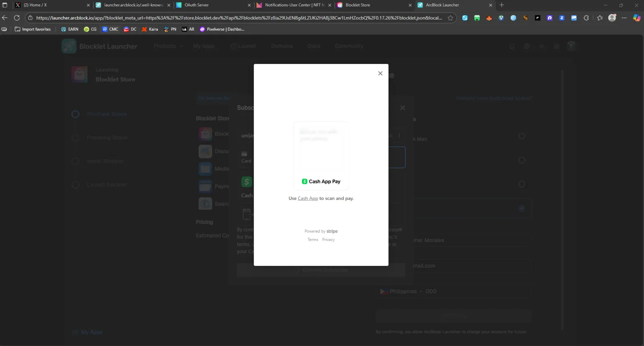Open the language globe in the site header
This screenshot has width=644, height=346.
point(527,46)
